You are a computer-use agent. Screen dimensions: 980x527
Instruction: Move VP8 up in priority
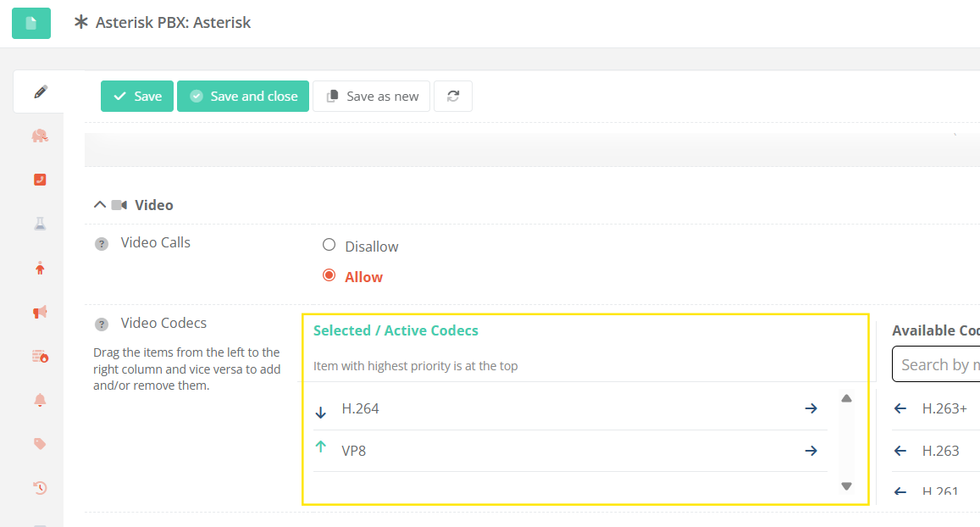coord(321,447)
